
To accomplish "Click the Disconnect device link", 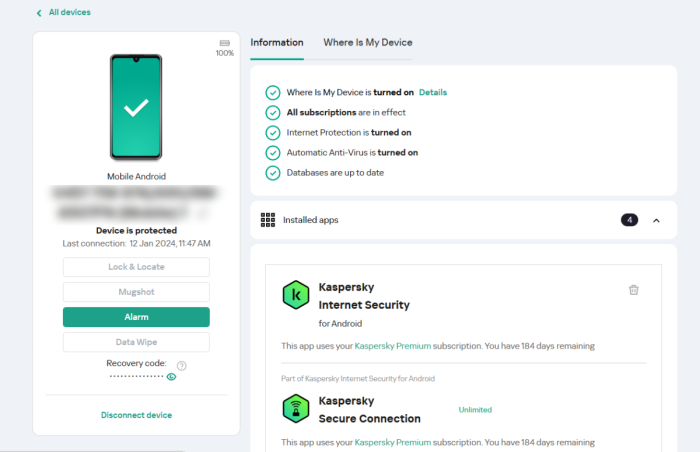I will [x=136, y=415].
